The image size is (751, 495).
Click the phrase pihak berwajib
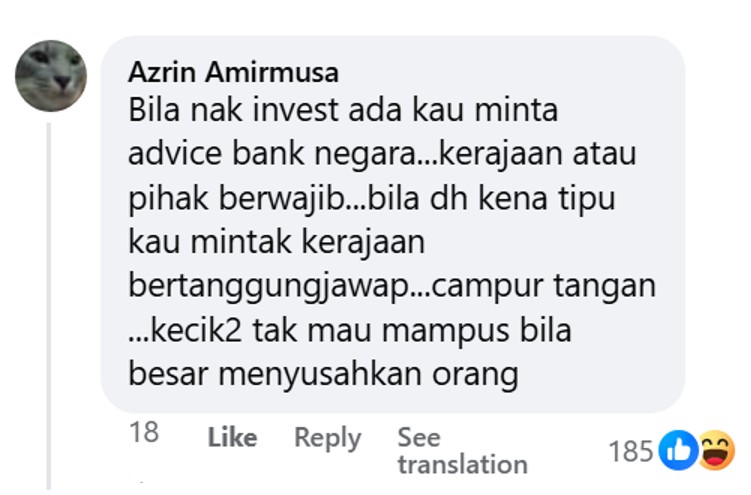click(x=237, y=199)
